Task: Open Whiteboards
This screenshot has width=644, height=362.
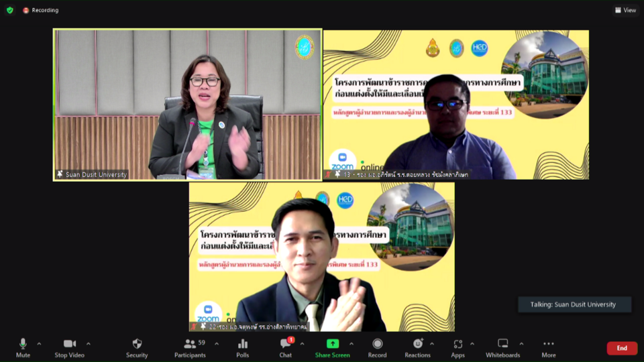Action: [x=502, y=347]
